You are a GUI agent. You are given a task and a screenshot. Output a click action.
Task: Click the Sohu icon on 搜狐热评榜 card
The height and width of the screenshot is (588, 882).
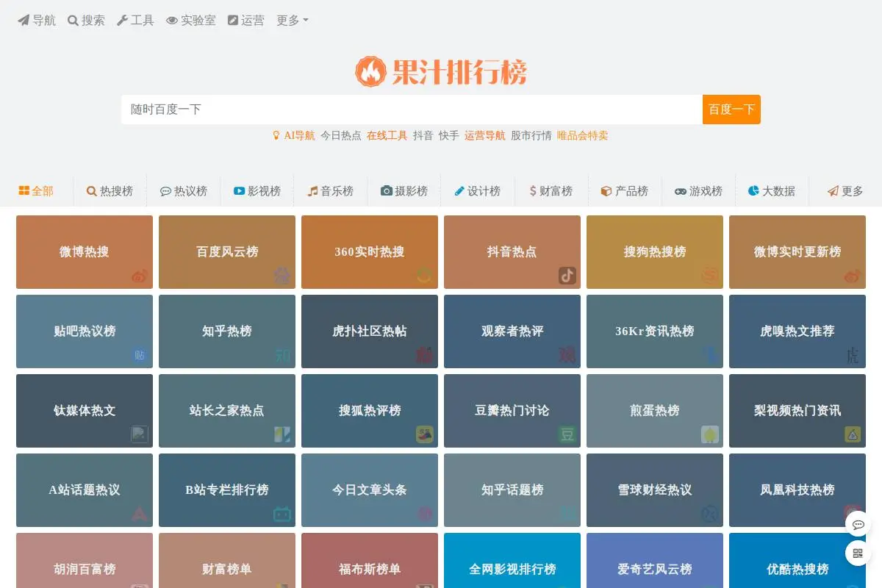point(425,434)
